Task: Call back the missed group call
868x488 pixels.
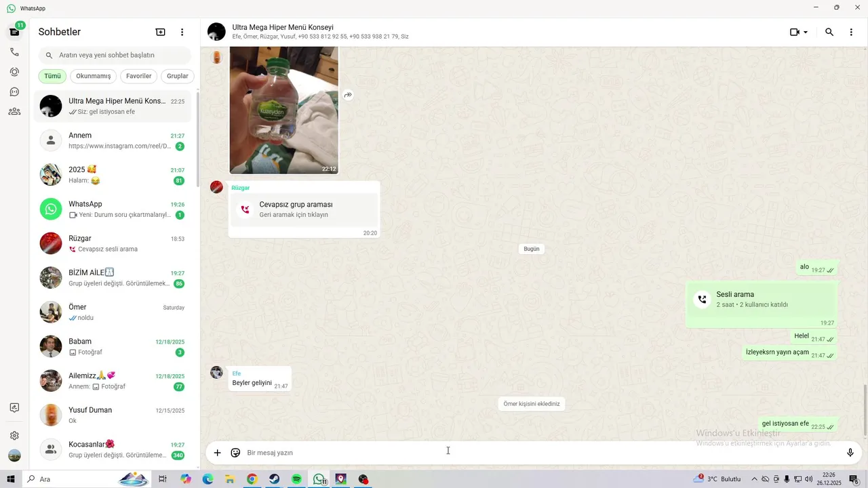Action: coord(304,209)
